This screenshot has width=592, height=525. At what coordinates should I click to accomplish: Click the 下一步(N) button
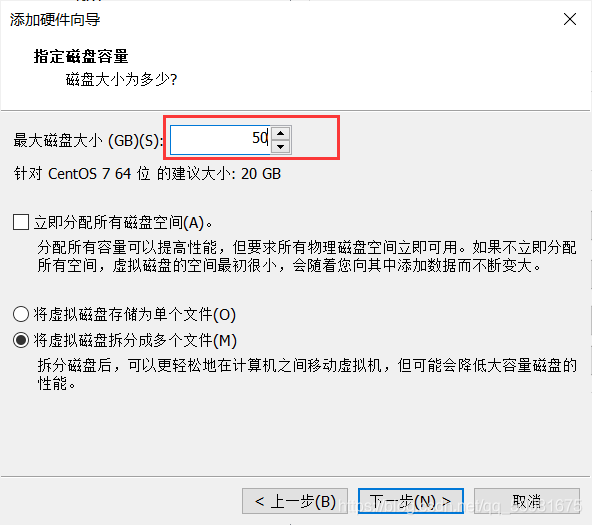pos(411,501)
